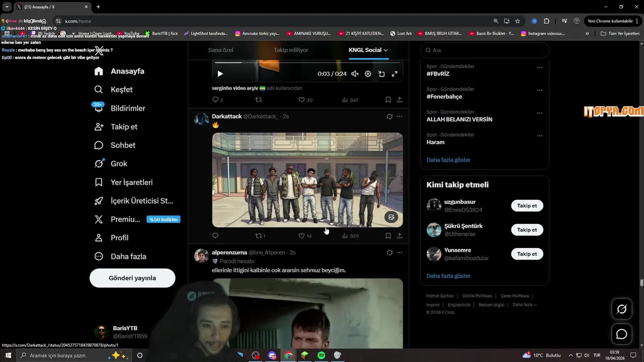This screenshot has height=362, width=644.
Task: Toggle video picture-in-picture mode
Action: point(381,74)
